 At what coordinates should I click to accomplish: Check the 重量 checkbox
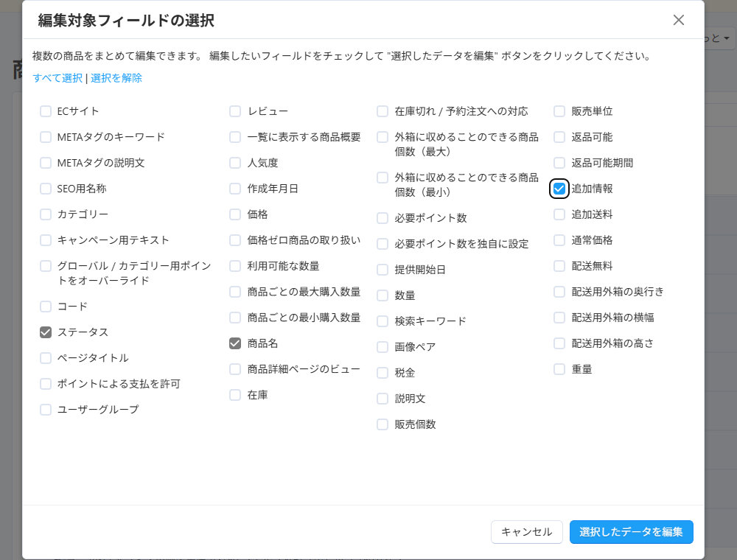[x=559, y=369]
